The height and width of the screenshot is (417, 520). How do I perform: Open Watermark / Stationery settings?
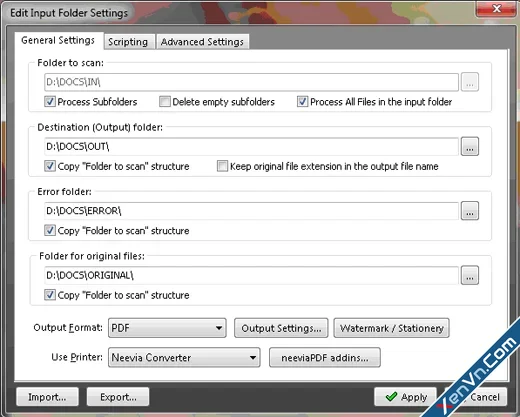click(391, 328)
